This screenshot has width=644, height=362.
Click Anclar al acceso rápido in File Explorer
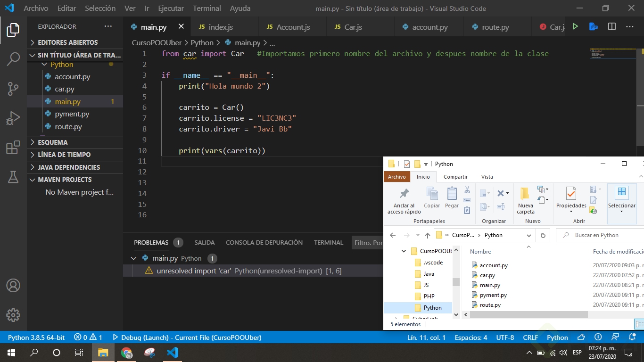pos(404,201)
